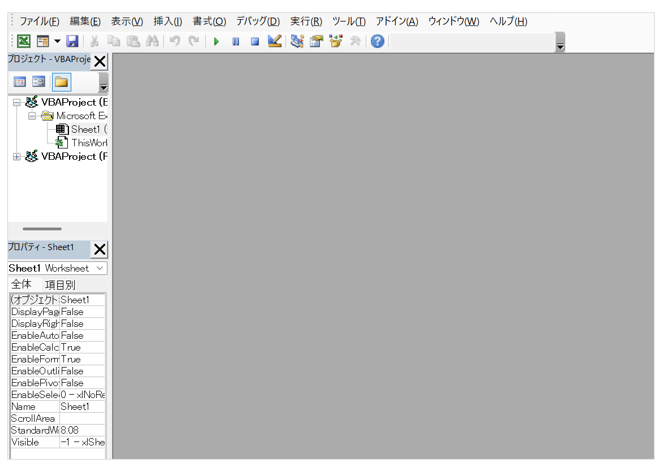Image resolution: width=658 pixels, height=464 pixels.
Task: Open the Object Browser icon
Action: 336,41
